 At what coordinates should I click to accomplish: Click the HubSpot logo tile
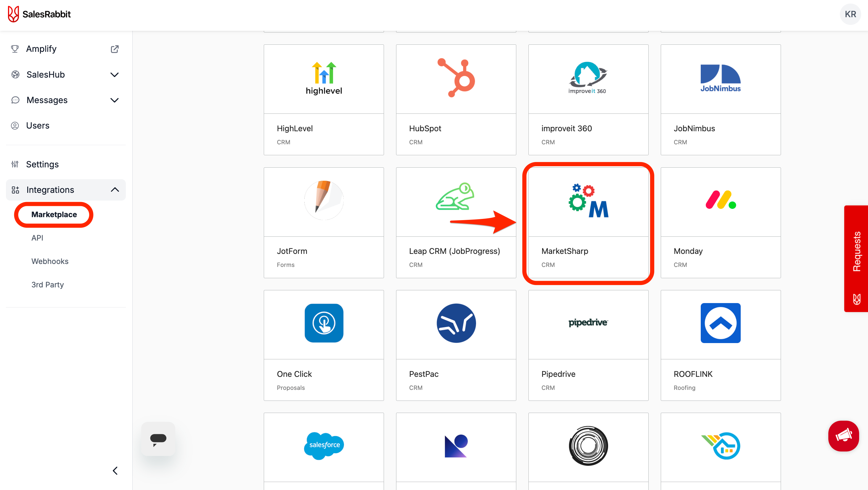[456, 79]
